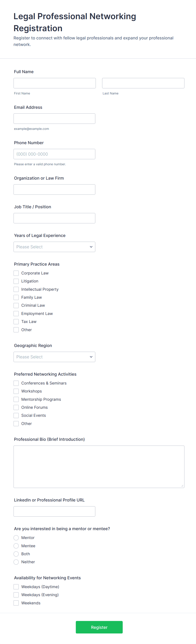Click the Phone Number input box
Image resolution: width=196 pixels, height=644 pixels.
(54, 154)
